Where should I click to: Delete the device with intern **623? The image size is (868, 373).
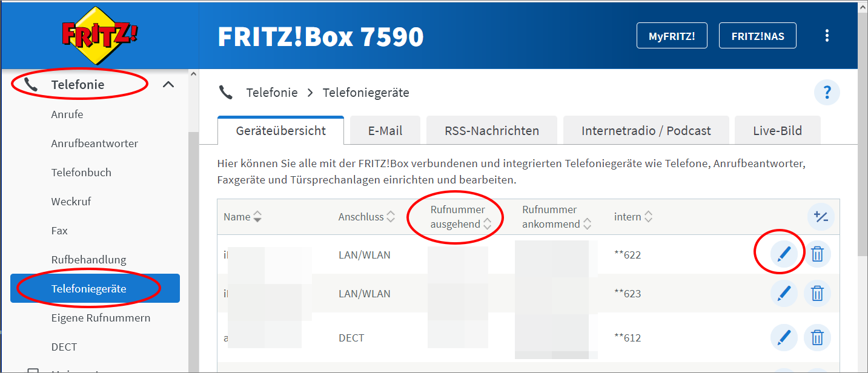coord(817,294)
